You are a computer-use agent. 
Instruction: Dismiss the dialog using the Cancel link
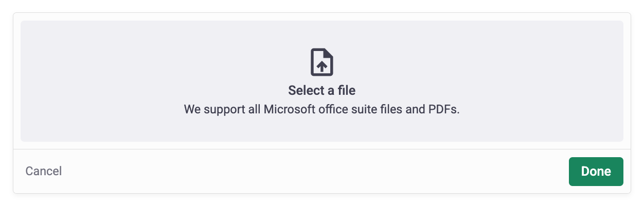click(44, 171)
